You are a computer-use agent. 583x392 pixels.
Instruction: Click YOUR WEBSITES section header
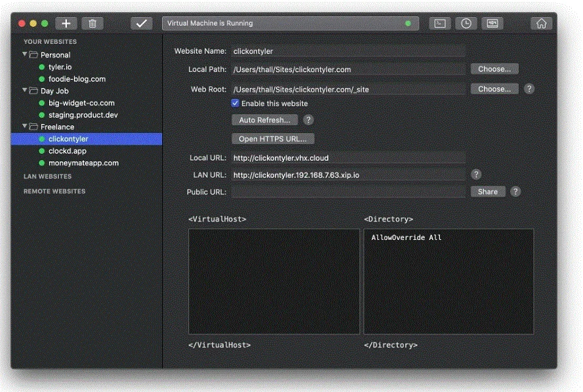point(50,41)
